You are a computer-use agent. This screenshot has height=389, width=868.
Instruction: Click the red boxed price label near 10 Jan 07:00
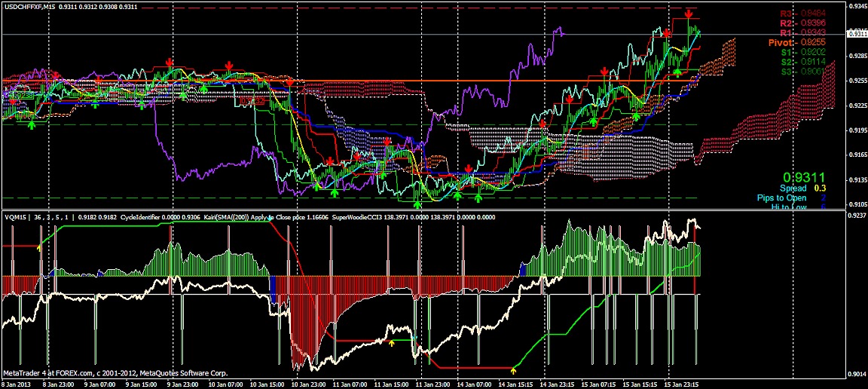tap(252, 102)
